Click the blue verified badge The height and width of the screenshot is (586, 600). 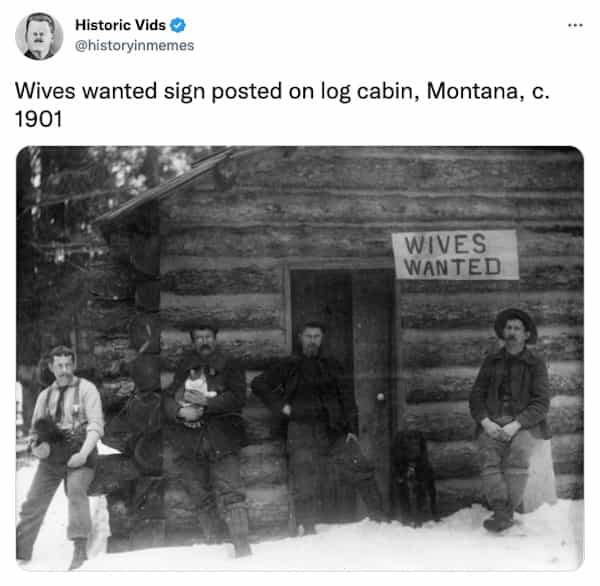[178, 25]
